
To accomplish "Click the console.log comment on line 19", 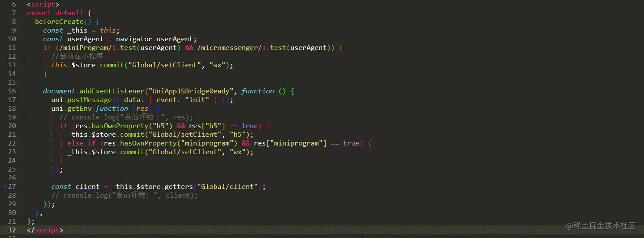I will click(x=126, y=117).
